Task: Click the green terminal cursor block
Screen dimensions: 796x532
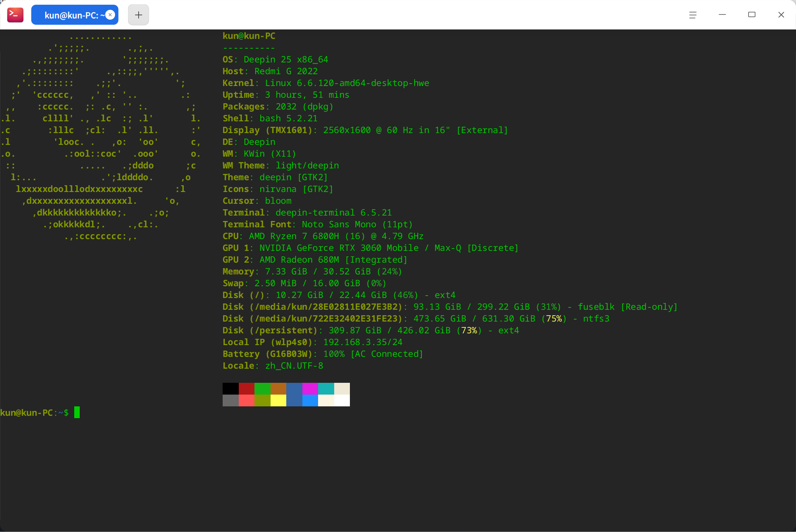Action: (77, 412)
